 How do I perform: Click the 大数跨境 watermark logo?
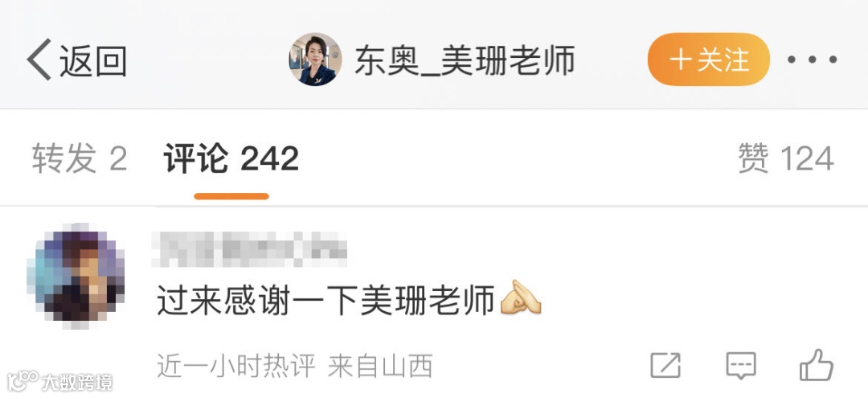(x=59, y=381)
